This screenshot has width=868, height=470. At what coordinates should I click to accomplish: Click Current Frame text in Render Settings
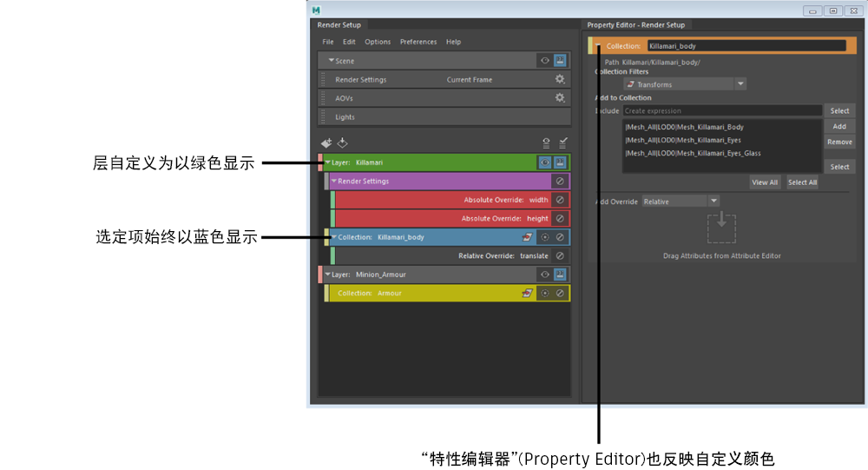point(470,80)
